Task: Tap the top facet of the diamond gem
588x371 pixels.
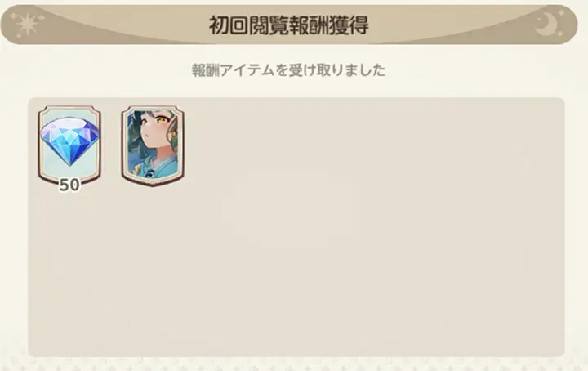Action: (x=69, y=123)
